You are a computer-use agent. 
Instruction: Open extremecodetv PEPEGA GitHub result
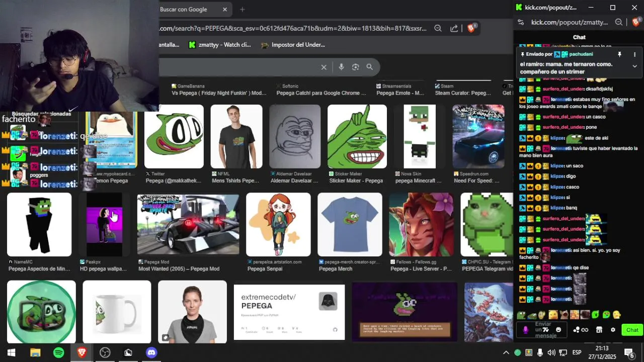pyautogui.click(x=289, y=312)
